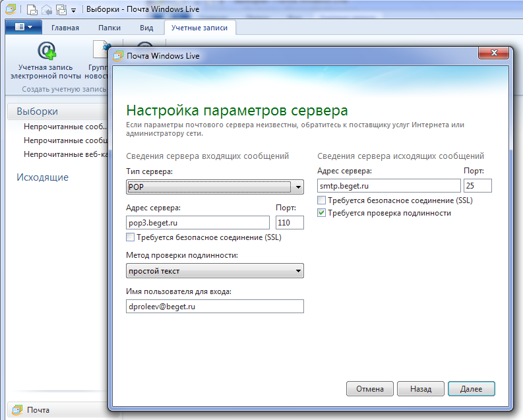This screenshot has height=420, width=523.
Task: Click the pop3.beget.ru server address field
Action: [x=197, y=223]
